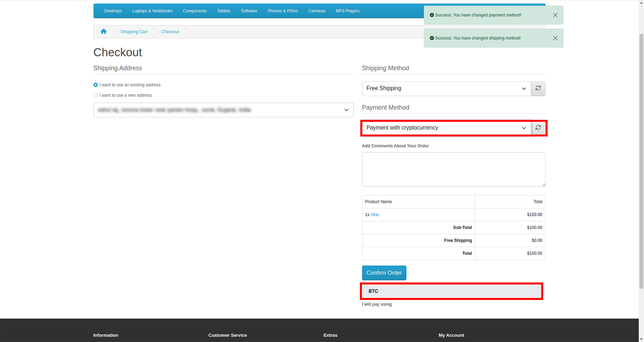
Task: Open the Components menu
Action: click(195, 11)
